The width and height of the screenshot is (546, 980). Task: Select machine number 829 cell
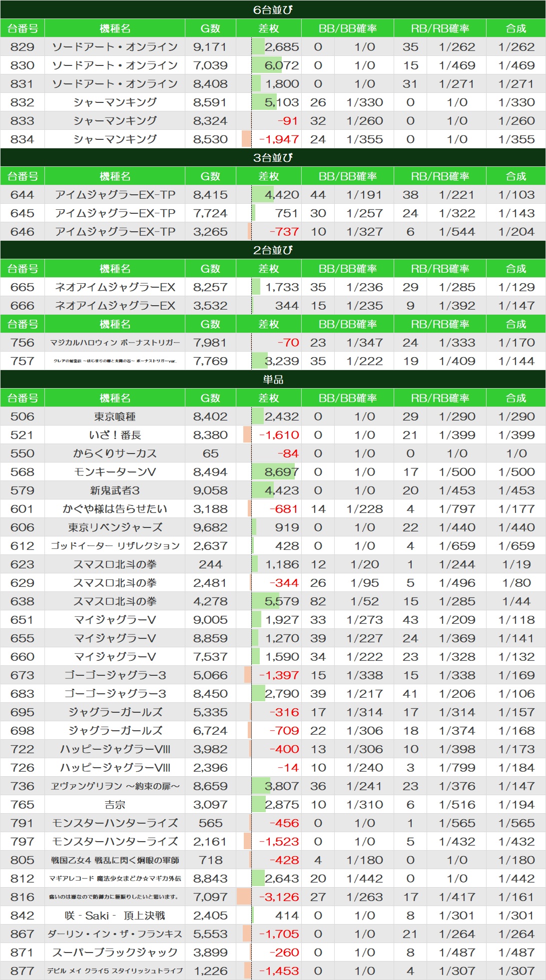tap(22, 47)
